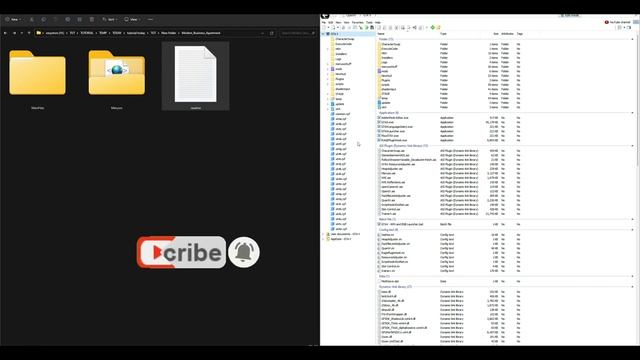Image resolution: width=640 pixels, height=360 pixels.
Task: Click Paste icon in File Explorer toolbar
Action: point(56,19)
